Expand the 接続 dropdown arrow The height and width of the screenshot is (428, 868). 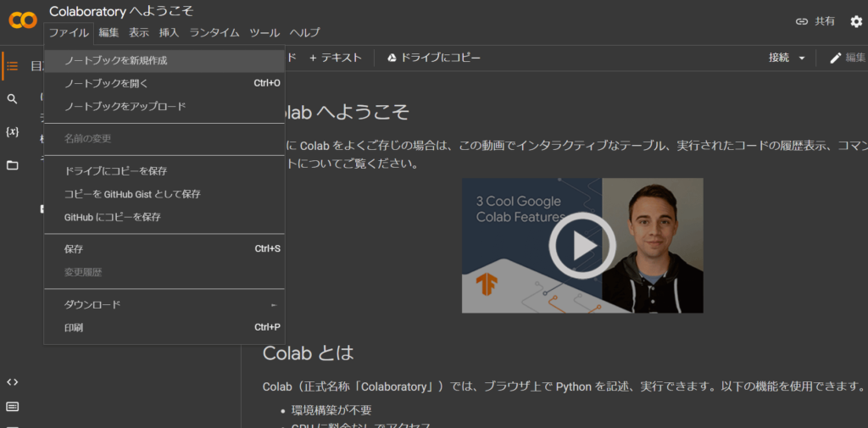(802, 58)
